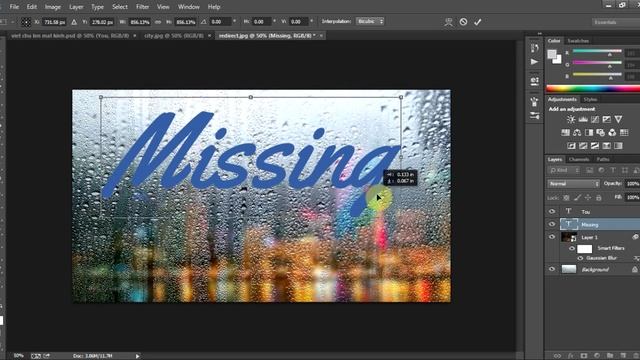
Task: Add an Invert adjustment
Action: click(x=571, y=146)
